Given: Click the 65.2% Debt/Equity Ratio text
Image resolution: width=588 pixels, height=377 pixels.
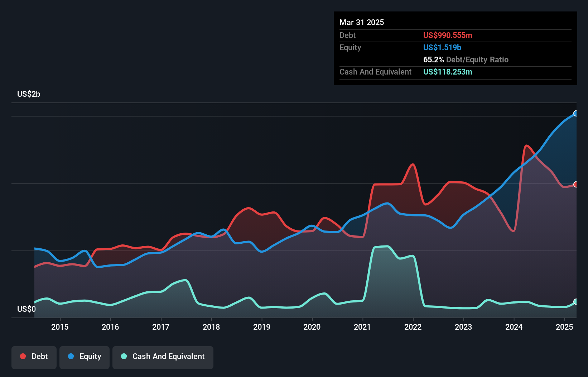Looking at the screenshot, I should (x=466, y=59).
